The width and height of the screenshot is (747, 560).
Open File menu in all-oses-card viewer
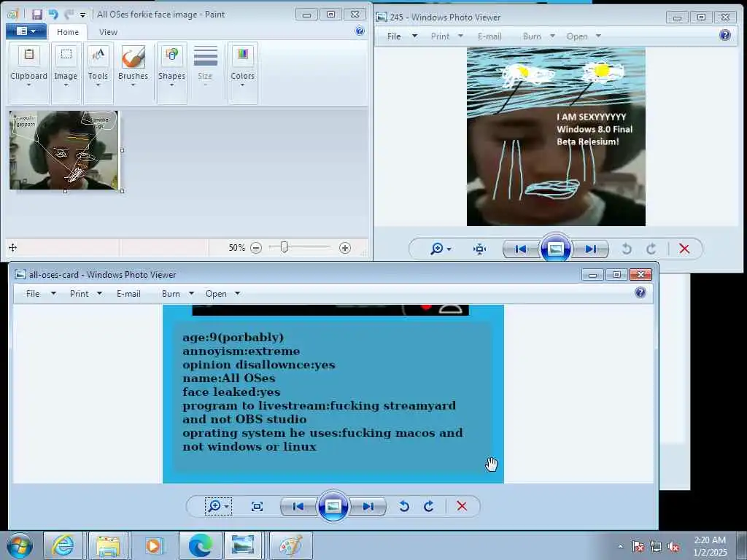click(40, 294)
